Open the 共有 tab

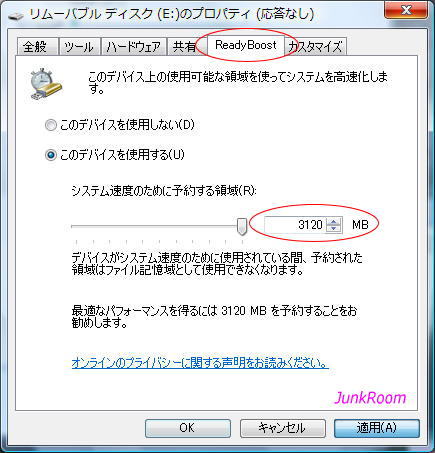(186, 47)
